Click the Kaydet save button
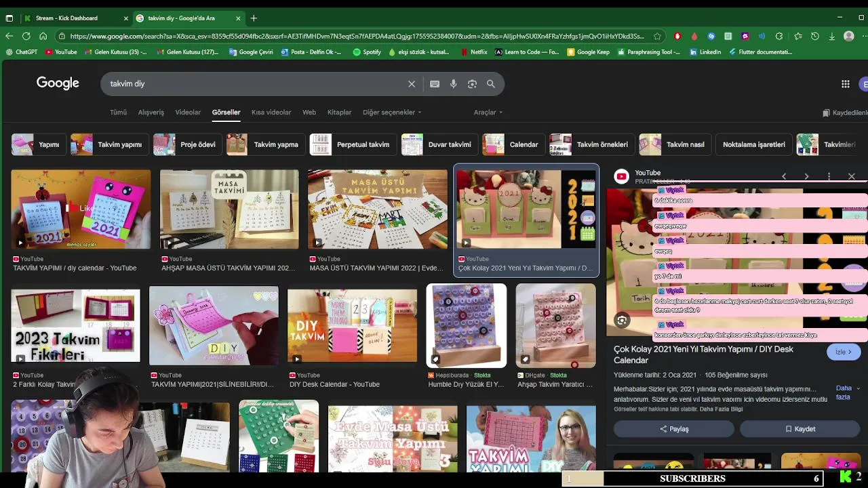The height and width of the screenshot is (488, 868). (800, 429)
